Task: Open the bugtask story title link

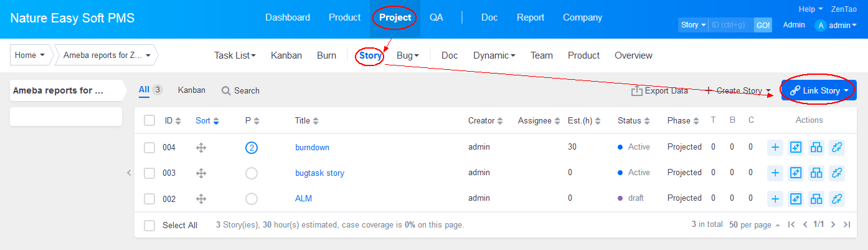Action: click(x=319, y=173)
